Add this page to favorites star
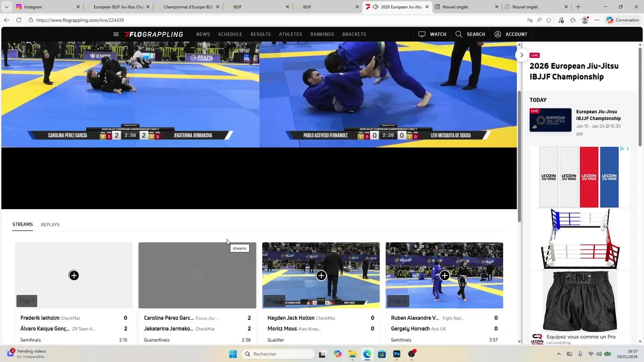The height and width of the screenshot is (362, 644). (549, 20)
